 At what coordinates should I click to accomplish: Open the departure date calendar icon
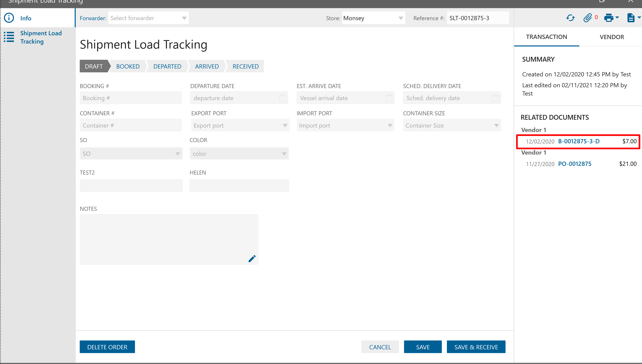pos(282,98)
